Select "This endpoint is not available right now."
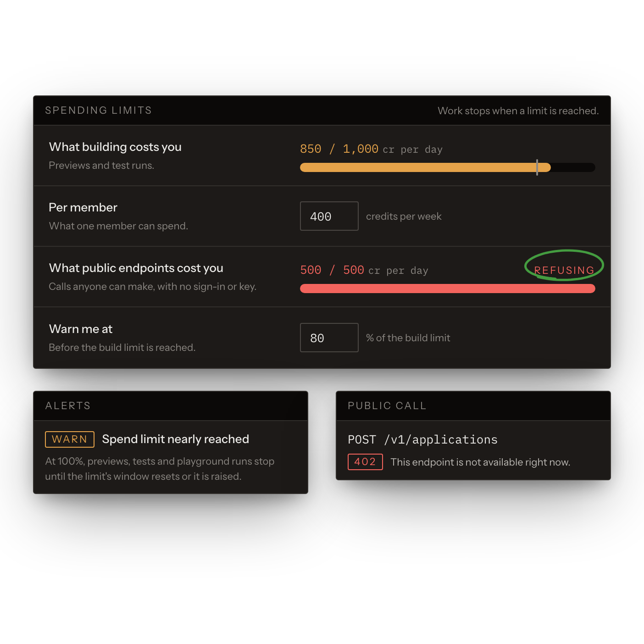This screenshot has height=644, width=644. coord(480,462)
